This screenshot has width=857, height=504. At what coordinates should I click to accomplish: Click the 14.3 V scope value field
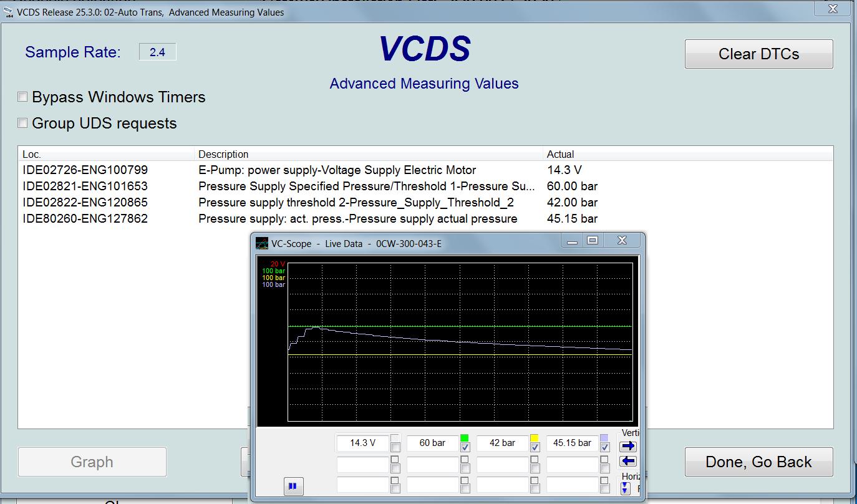click(363, 443)
